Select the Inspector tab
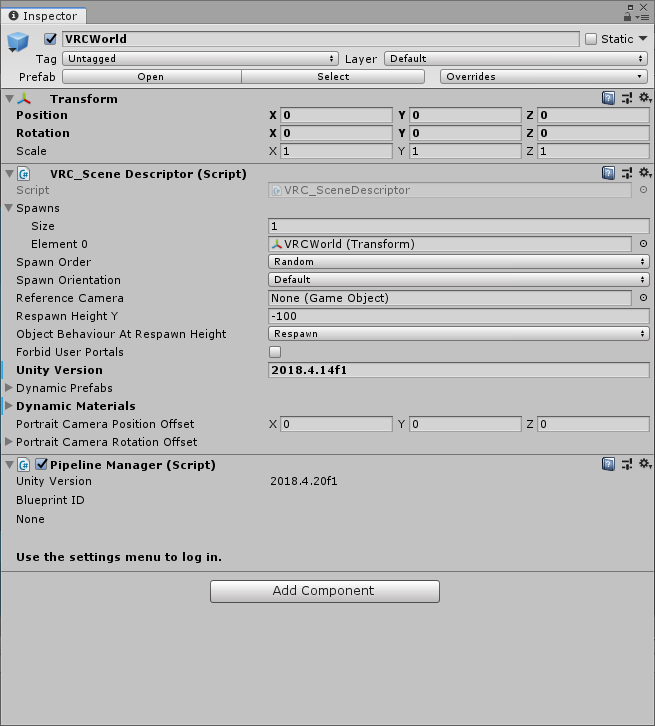This screenshot has width=655, height=726. click(x=44, y=16)
